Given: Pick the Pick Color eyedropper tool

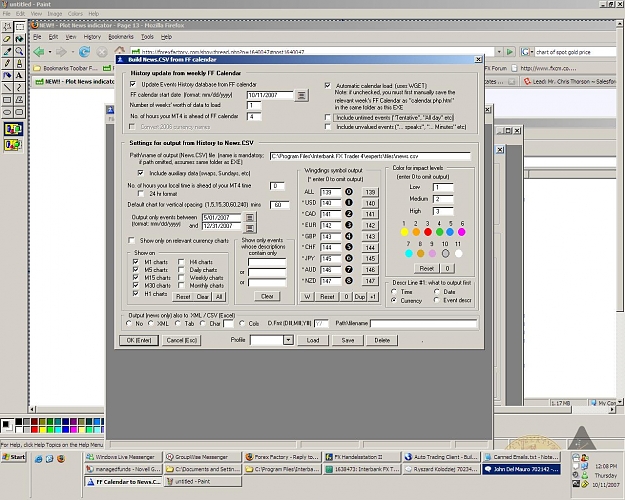Looking at the screenshot, I should point(7,51).
